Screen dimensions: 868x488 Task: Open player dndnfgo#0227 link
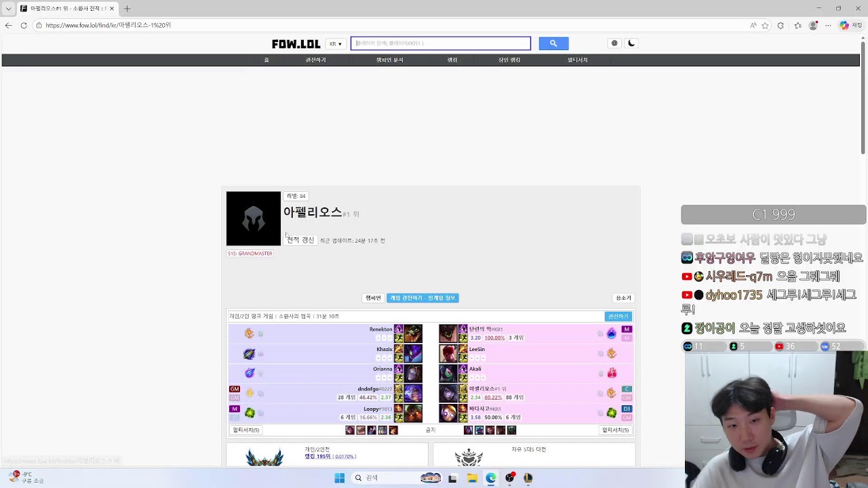pos(375,389)
